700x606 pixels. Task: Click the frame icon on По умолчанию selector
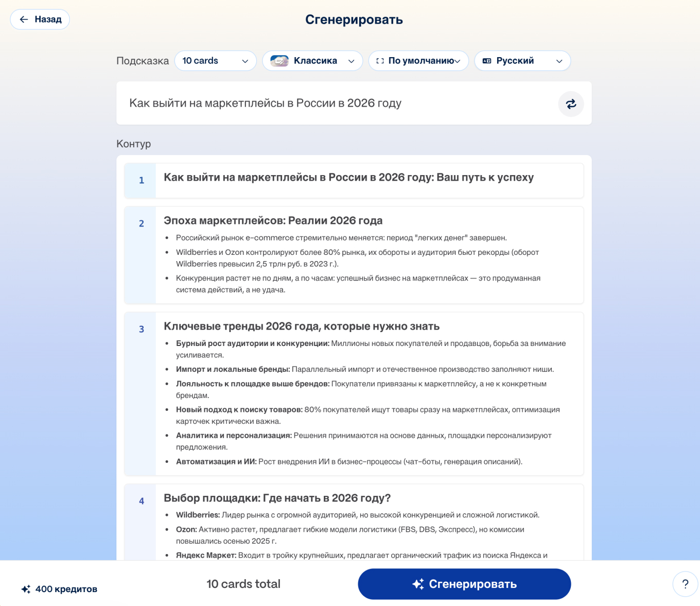(380, 60)
